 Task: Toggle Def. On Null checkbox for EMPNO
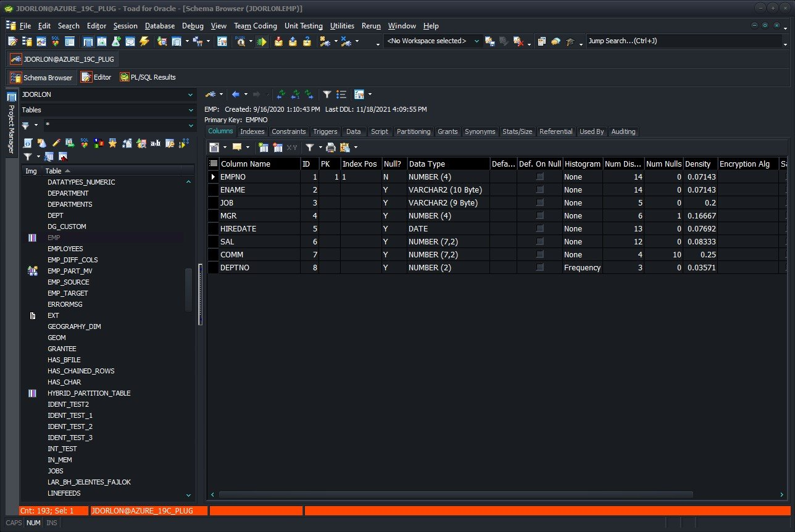pos(540,177)
